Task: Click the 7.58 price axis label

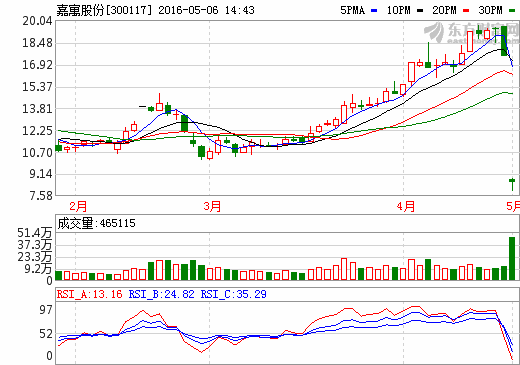Action: 41,196
